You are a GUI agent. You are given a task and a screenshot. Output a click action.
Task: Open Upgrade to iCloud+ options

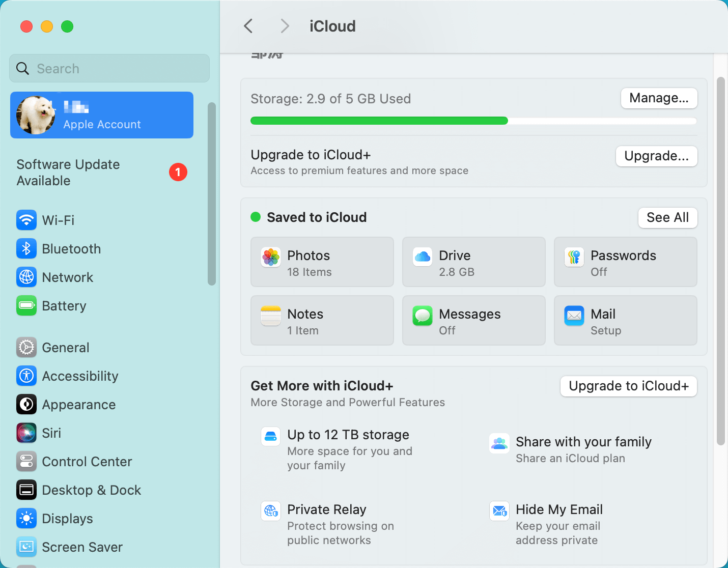(x=656, y=156)
